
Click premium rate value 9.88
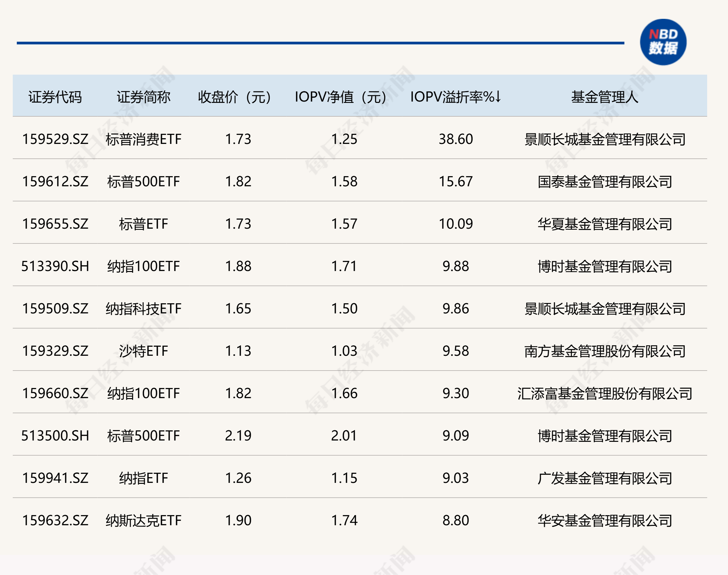tap(456, 266)
